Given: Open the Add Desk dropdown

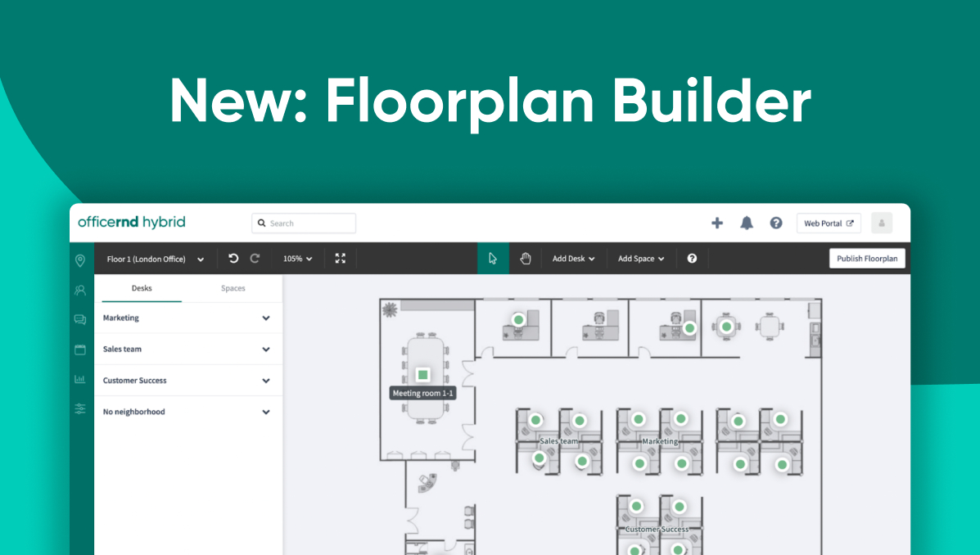Looking at the screenshot, I should pyautogui.click(x=573, y=258).
